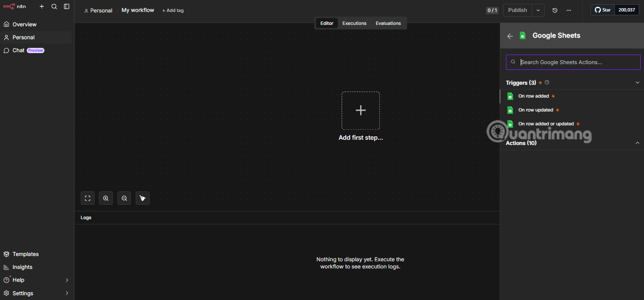Click the fit-to-view canvas icon
This screenshot has height=300, width=644.
[x=87, y=198]
